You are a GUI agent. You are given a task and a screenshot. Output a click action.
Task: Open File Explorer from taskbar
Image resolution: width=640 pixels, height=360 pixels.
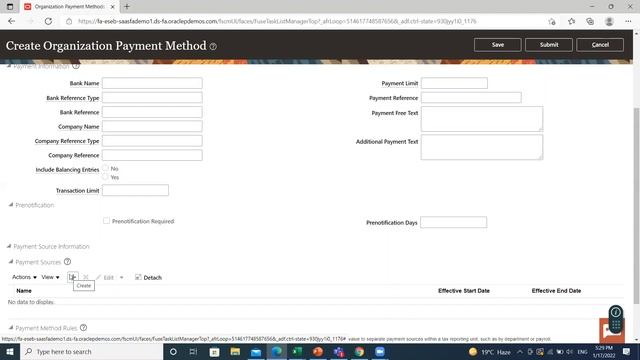pos(235,351)
